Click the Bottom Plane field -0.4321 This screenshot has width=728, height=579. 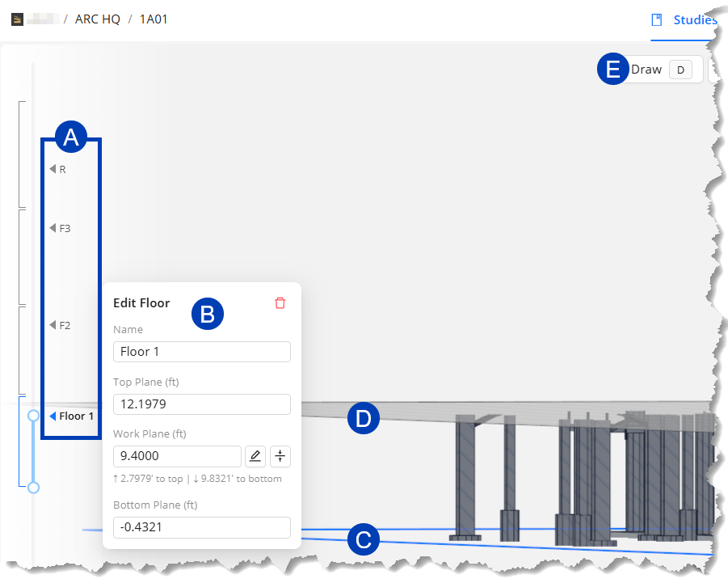point(202,527)
